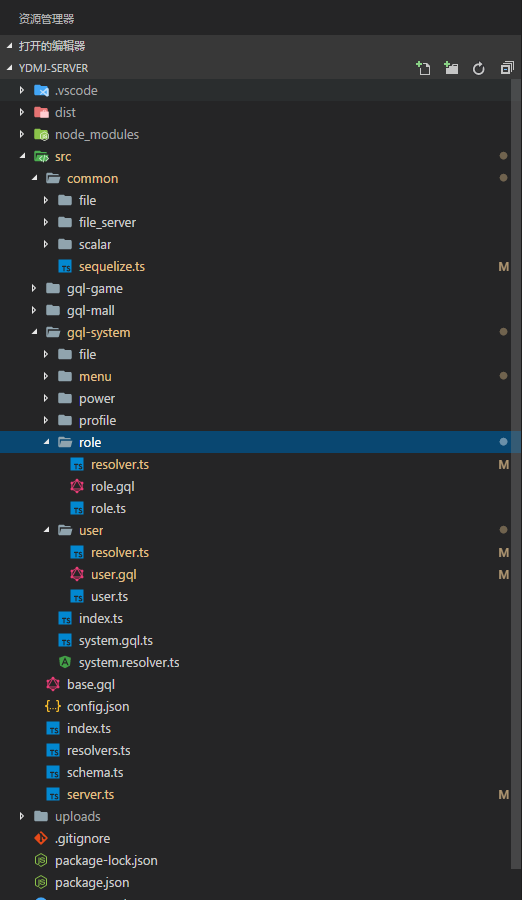Click the TS icon beside user.ts
Image resolution: width=522 pixels, height=900 pixels.
point(78,597)
